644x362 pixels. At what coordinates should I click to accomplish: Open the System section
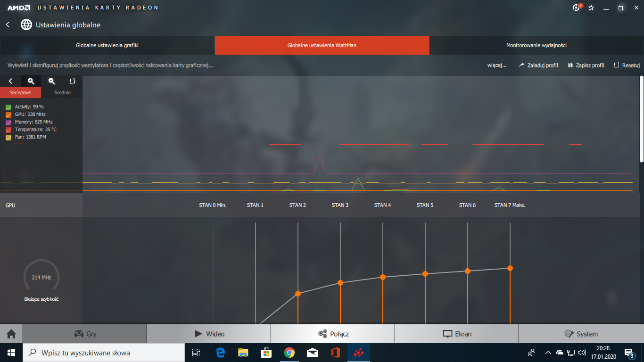pos(581,334)
